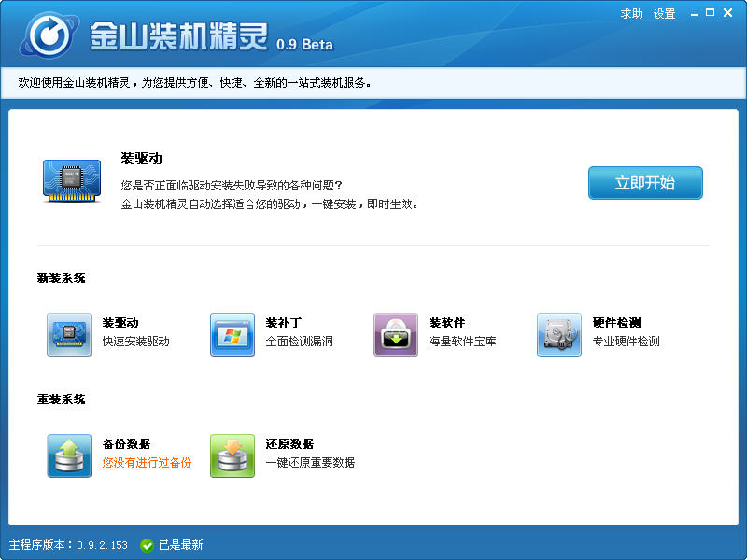Click the 海量软件宝库 description text
This screenshot has height=560, width=747.
[462, 342]
